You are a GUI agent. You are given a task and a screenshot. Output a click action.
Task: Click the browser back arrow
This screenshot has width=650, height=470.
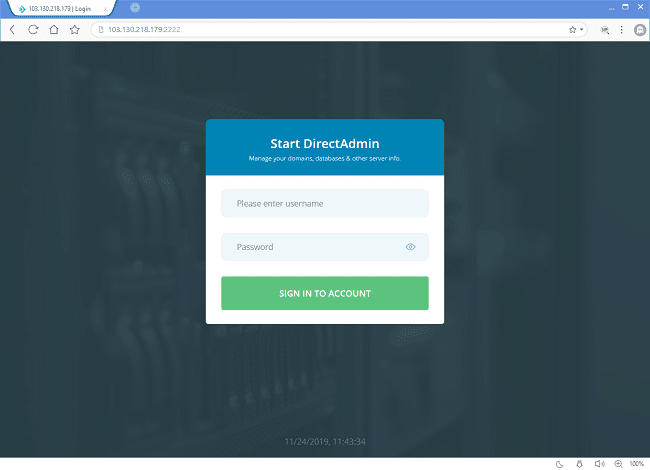pos(12,30)
